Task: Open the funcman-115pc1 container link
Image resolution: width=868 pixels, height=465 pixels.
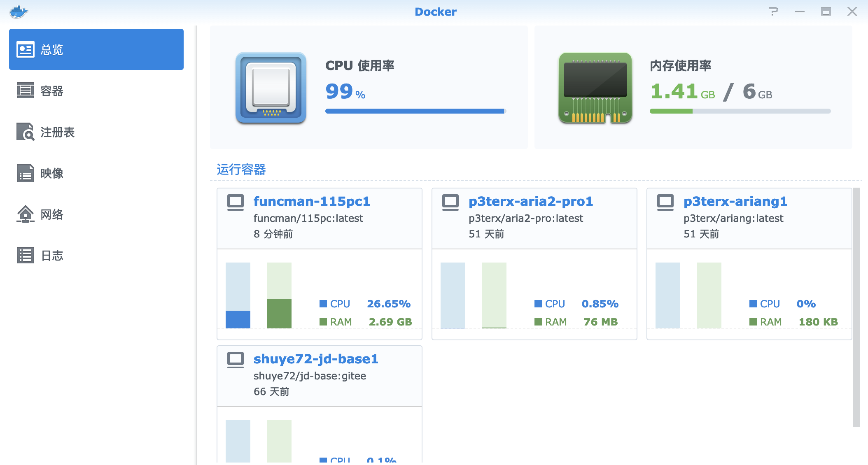Action: click(312, 201)
